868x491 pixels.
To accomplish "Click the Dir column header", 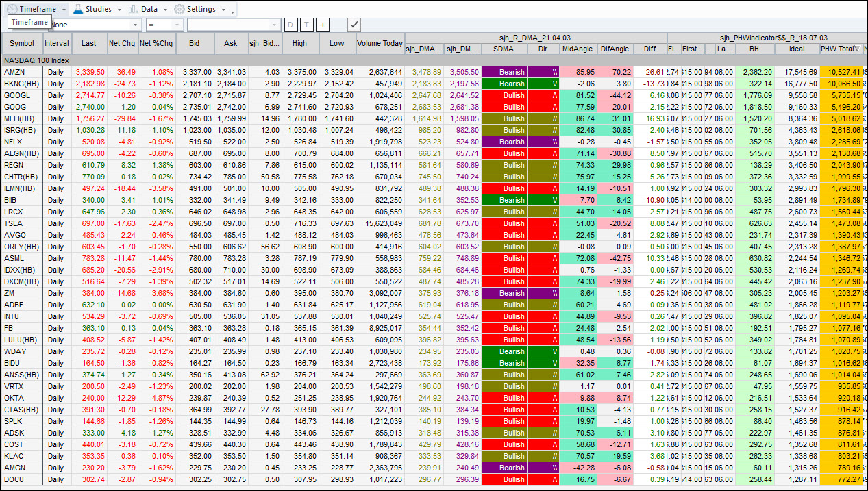I will pos(543,49).
